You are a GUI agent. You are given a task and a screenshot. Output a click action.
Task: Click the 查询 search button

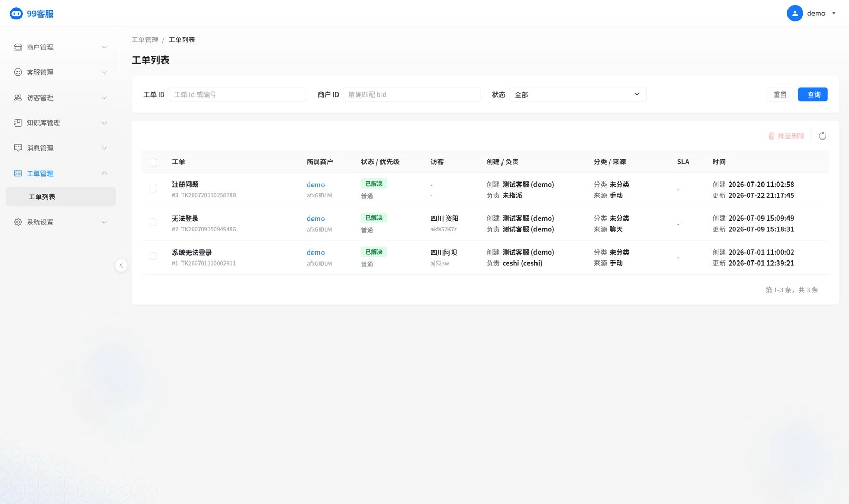[812, 94]
